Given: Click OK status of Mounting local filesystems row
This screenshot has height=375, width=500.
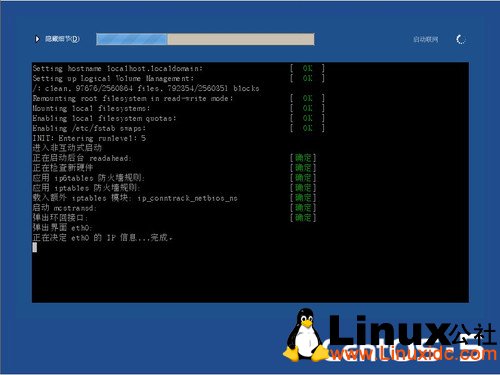Looking at the screenshot, I should click(307, 108).
